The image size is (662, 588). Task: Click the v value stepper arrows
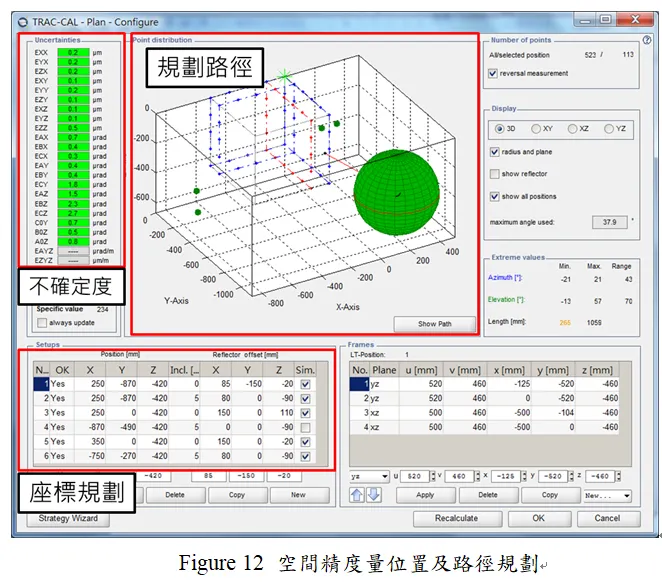coord(478,476)
